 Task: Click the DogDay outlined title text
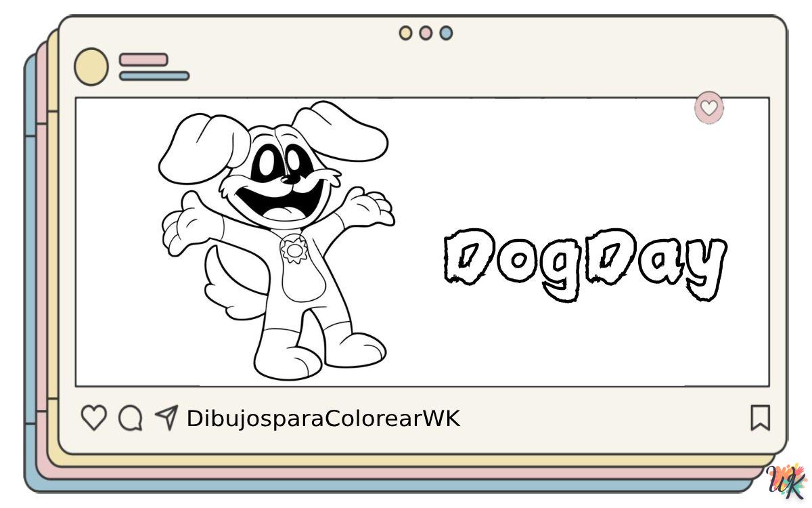point(585,263)
